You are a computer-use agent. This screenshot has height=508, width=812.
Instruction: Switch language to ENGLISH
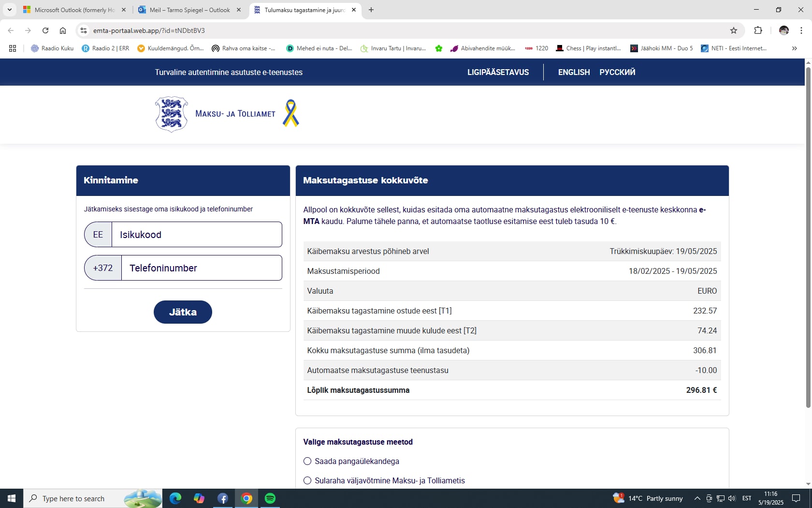pyautogui.click(x=574, y=72)
